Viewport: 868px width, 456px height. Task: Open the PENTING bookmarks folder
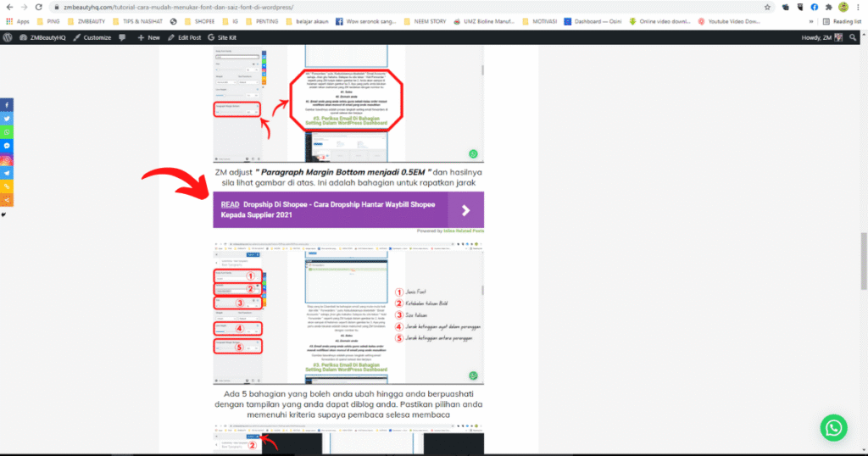click(x=262, y=21)
